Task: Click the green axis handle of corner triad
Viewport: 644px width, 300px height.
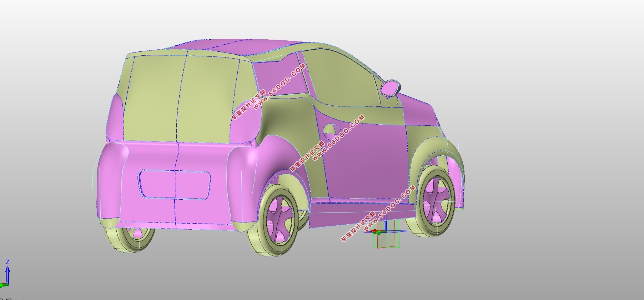Action: pyautogui.click(x=4, y=285)
